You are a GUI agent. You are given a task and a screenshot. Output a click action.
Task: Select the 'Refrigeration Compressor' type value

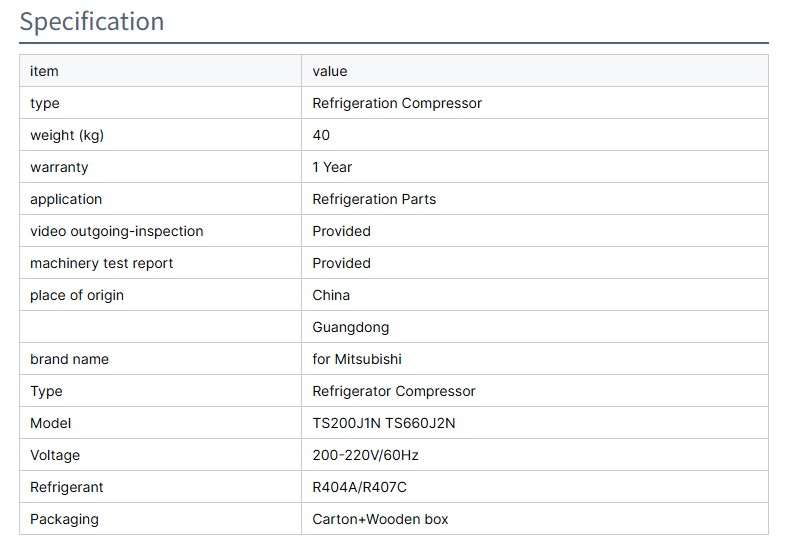[x=397, y=103]
